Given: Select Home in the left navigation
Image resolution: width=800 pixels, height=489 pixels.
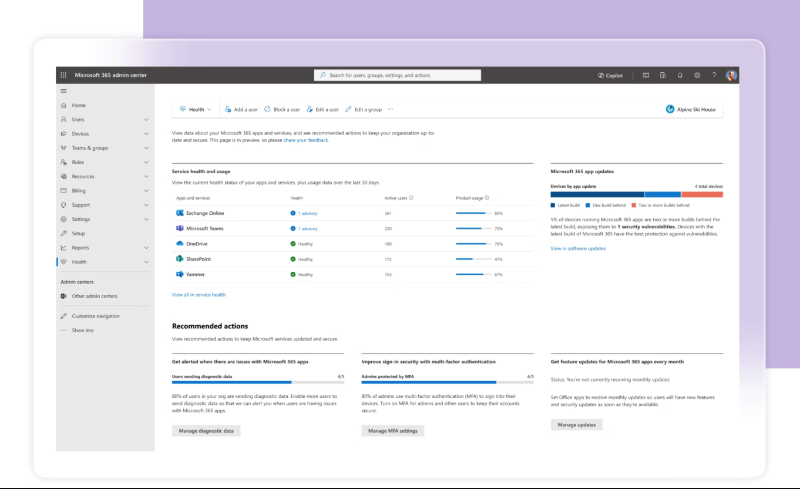Looking at the screenshot, I should tap(78, 105).
